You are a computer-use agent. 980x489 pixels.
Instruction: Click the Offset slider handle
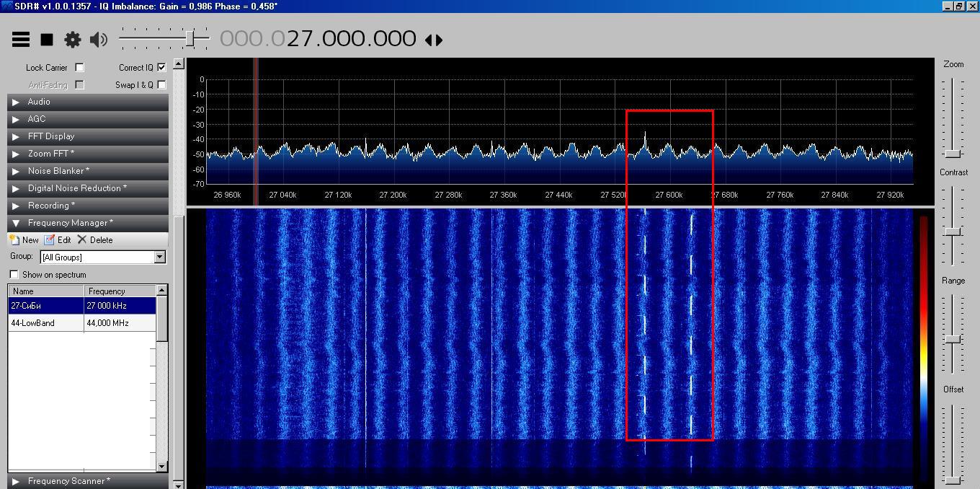[953, 480]
